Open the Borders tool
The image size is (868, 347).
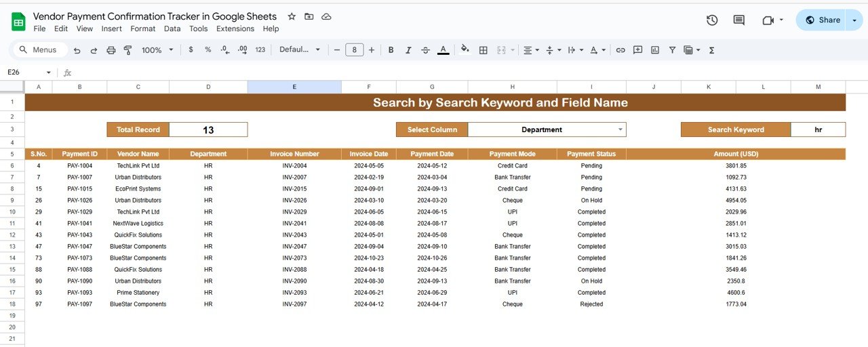pyautogui.click(x=484, y=50)
